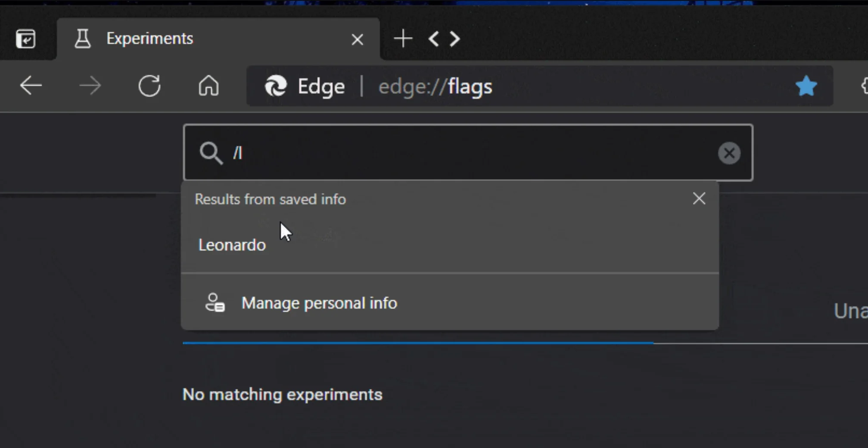Open the tab actions menu icon
The image size is (868, 448).
point(26,39)
